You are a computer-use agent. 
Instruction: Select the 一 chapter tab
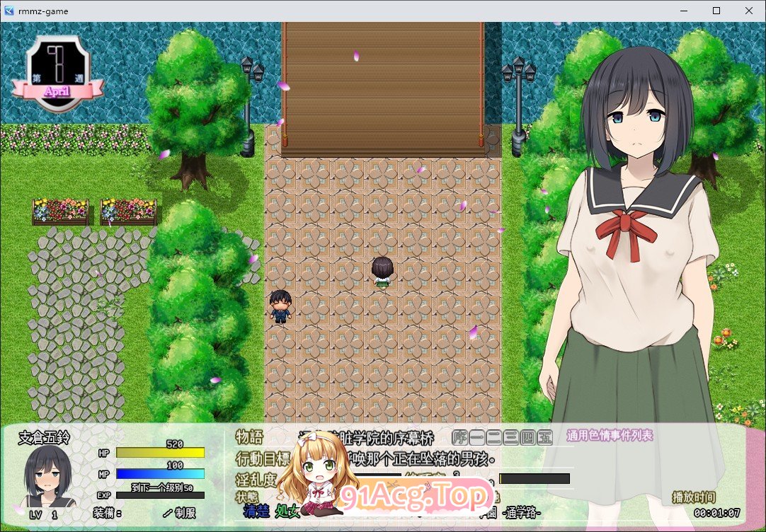[x=477, y=438]
